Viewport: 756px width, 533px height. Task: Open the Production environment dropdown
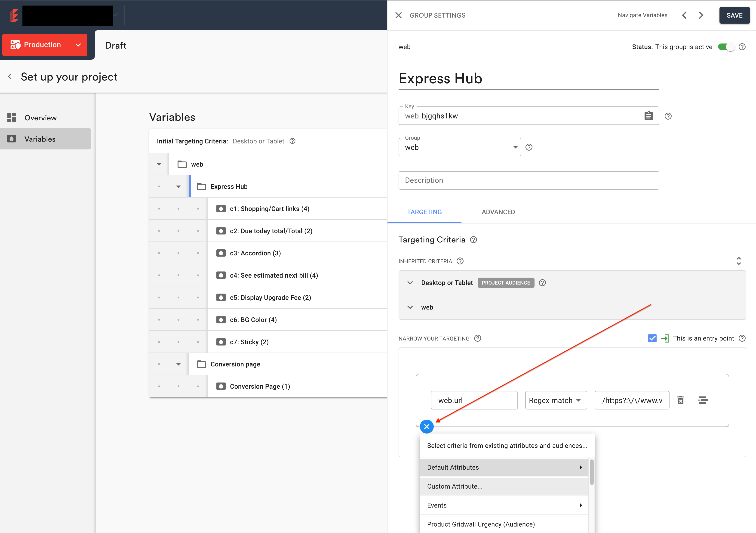[45, 45]
